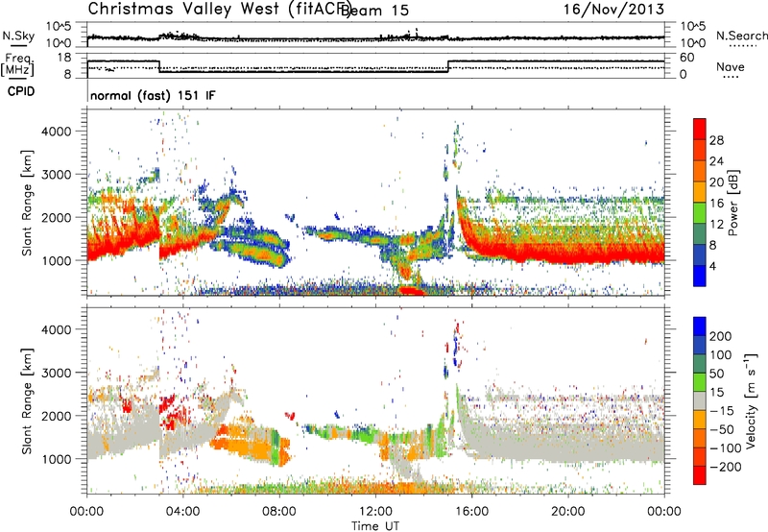Click the '16' value on Power colorbar
768x532 pixels.
pyautogui.click(x=716, y=204)
